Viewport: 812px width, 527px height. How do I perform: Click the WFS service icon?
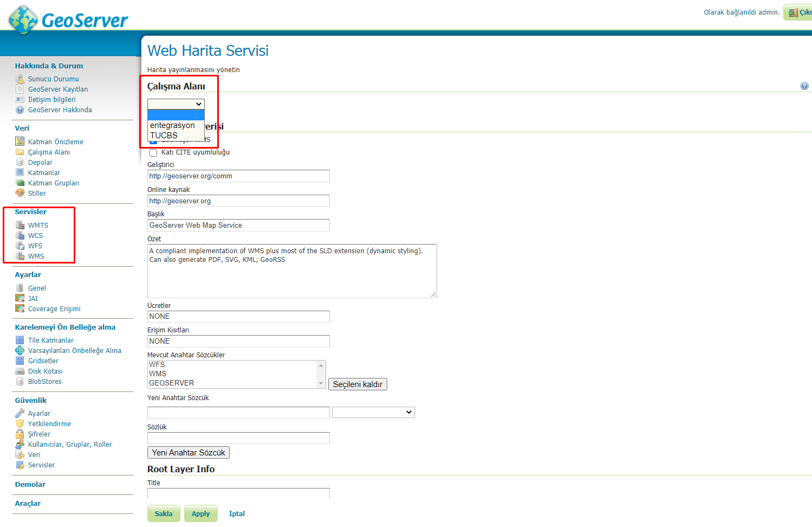coord(20,246)
